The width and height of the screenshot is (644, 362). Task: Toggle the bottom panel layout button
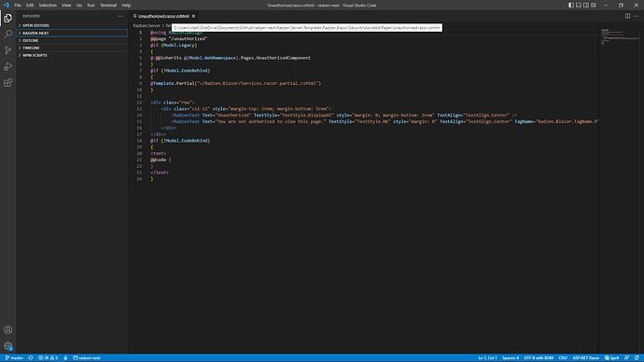pyautogui.click(x=579, y=6)
